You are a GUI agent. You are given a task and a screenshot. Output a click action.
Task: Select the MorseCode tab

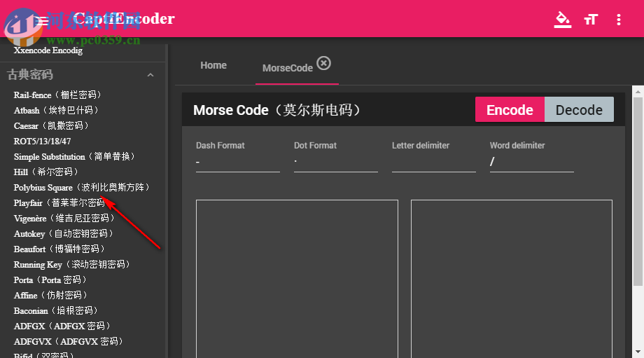288,68
